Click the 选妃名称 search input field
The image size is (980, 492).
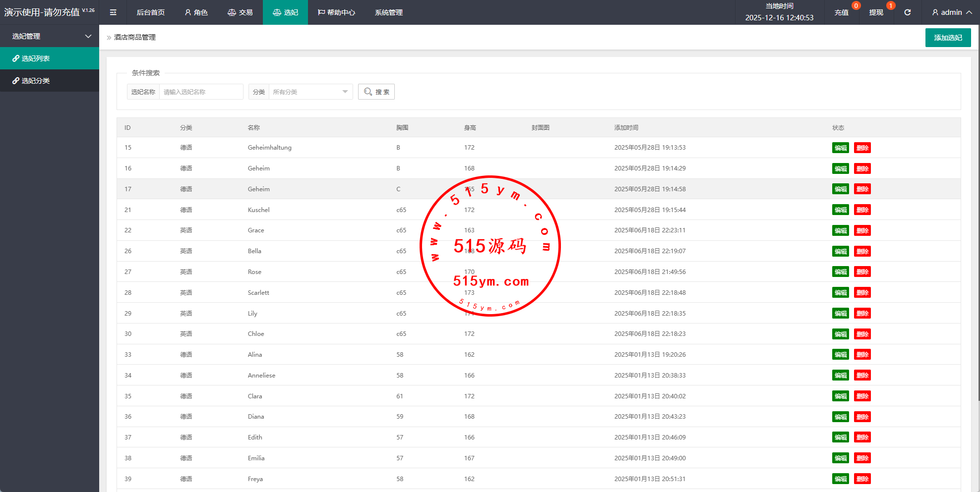201,92
